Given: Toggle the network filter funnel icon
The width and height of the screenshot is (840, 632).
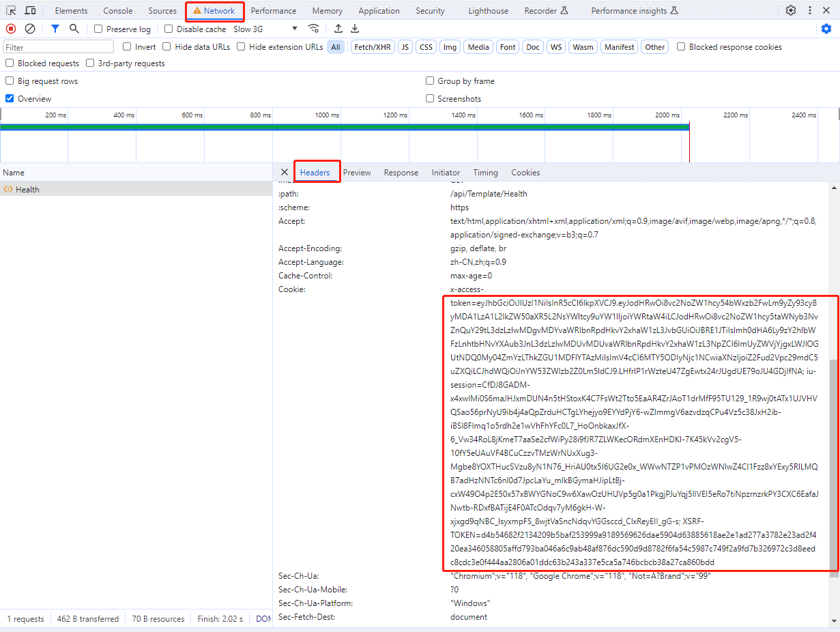Looking at the screenshot, I should pyautogui.click(x=55, y=29).
